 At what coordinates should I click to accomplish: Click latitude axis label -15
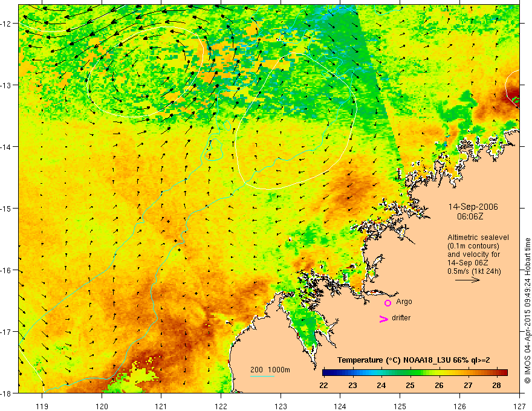[6, 208]
